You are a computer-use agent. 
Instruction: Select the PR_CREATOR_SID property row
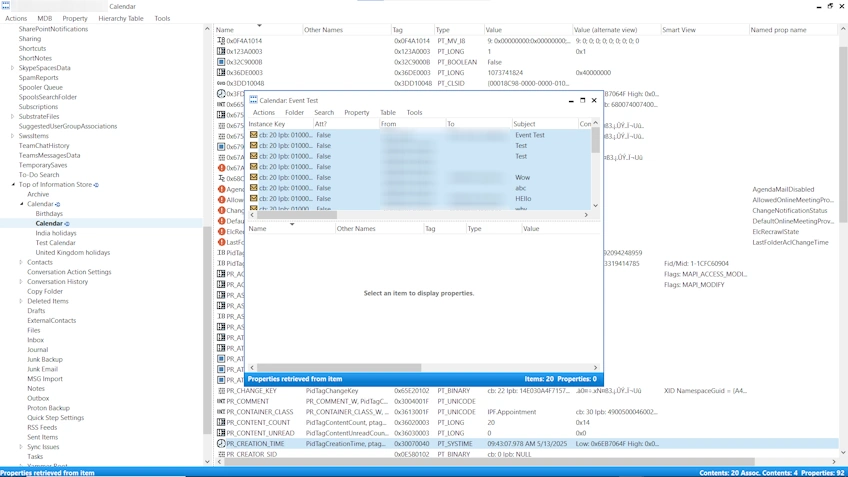(526, 454)
